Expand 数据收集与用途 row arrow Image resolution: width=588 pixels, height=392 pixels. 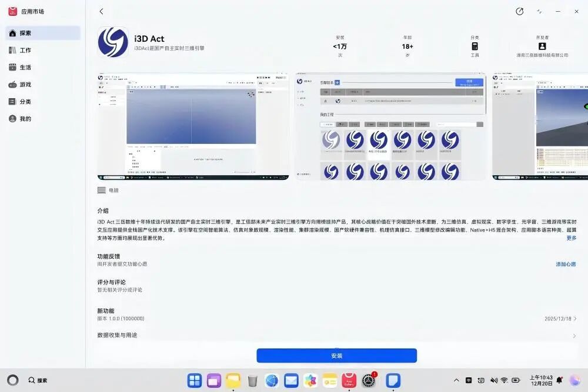click(574, 336)
